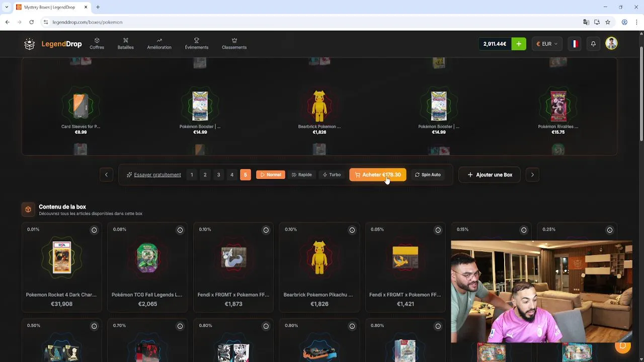The image size is (644, 362).
Task: Click Acheter €178.30 button
Action: tap(378, 175)
